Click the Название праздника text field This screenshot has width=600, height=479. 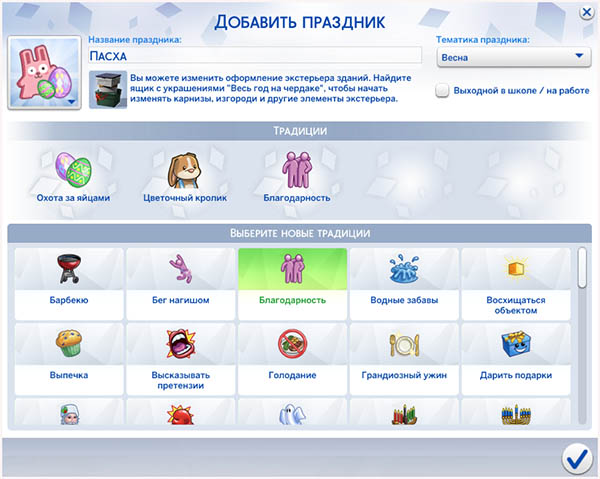click(253, 57)
